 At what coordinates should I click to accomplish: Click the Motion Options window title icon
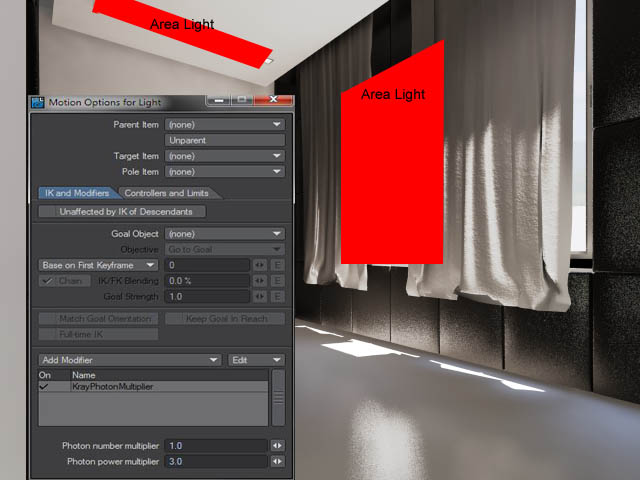point(38,102)
